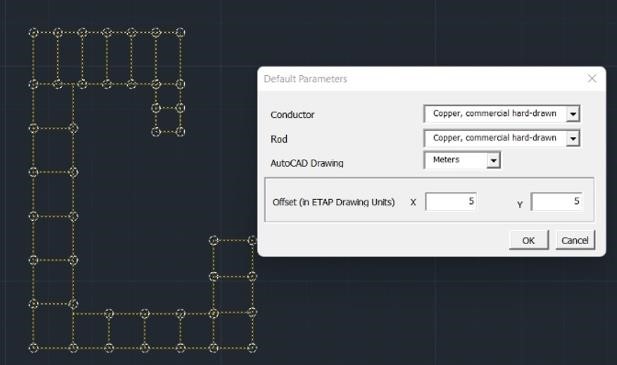Select the Rod combo box text
The width and height of the screenshot is (617, 365).
click(495, 138)
